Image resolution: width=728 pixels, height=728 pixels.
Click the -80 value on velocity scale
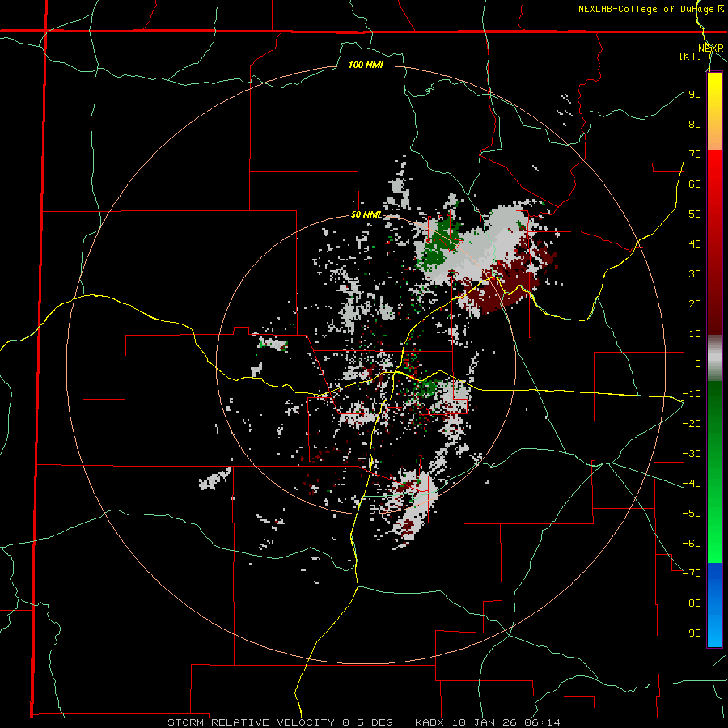pos(692,603)
